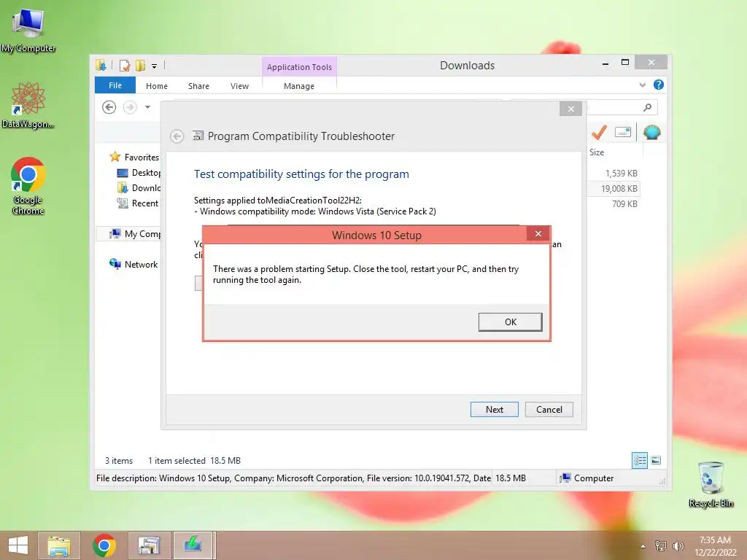
Task: Click the Downloads folder icon in the title bar
Action: (x=101, y=65)
